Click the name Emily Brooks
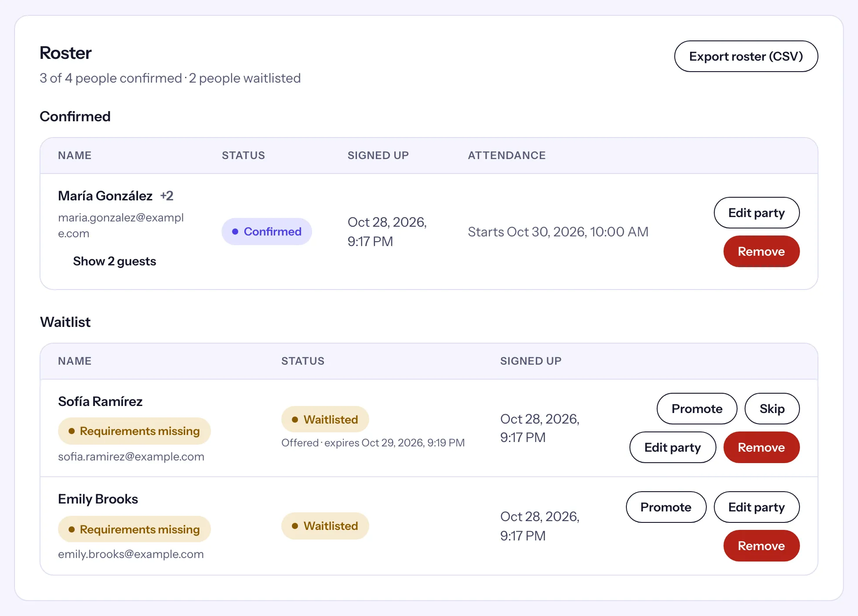This screenshot has height=616, width=858. (98, 499)
